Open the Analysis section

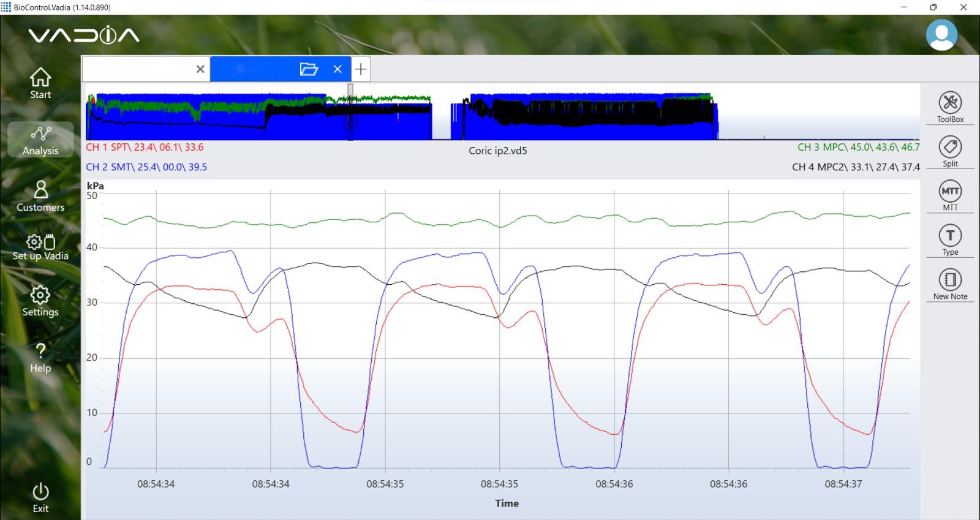(x=40, y=140)
